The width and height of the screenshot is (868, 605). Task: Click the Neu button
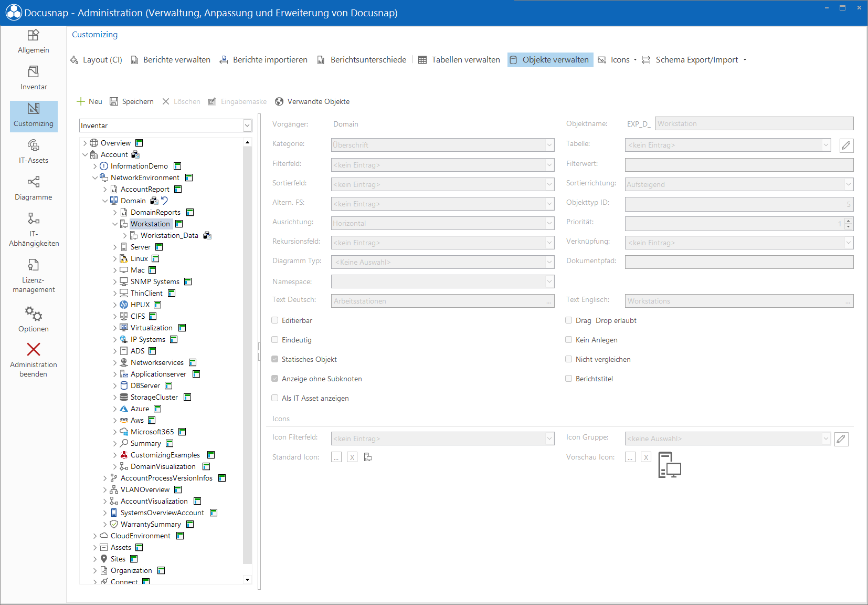89,101
